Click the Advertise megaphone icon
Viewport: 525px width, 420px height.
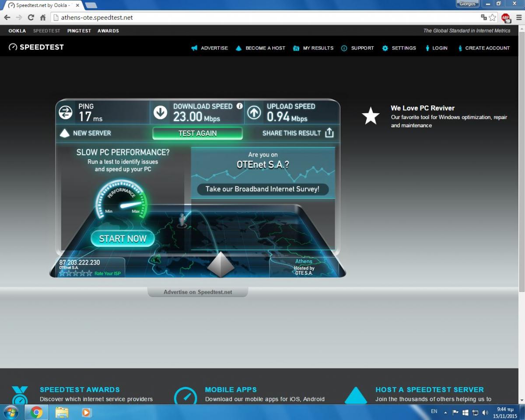point(194,48)
